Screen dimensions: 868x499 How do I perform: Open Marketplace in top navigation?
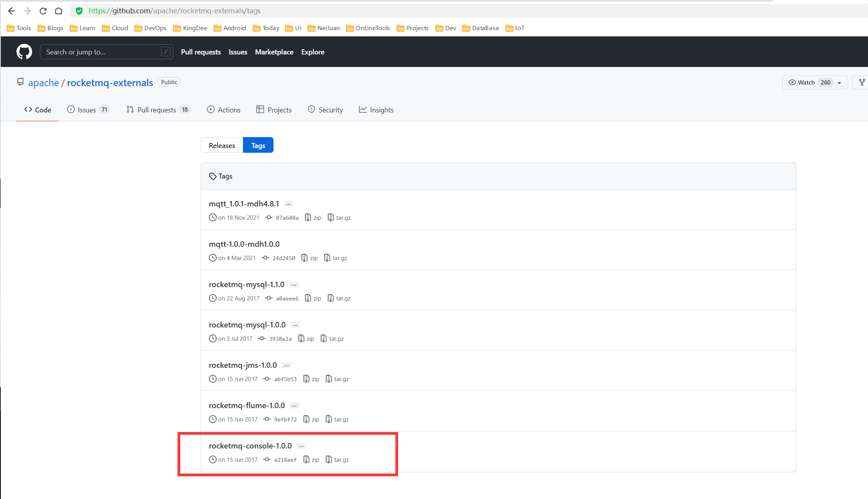tap(274, 52)
